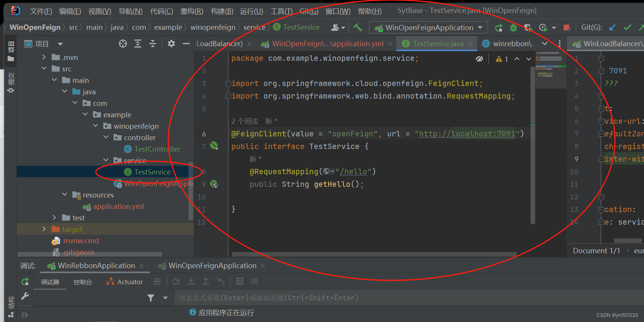The image size is (644, 322).
Task: Toggle reader mode eye icon in editor
Action: point(479,59)
